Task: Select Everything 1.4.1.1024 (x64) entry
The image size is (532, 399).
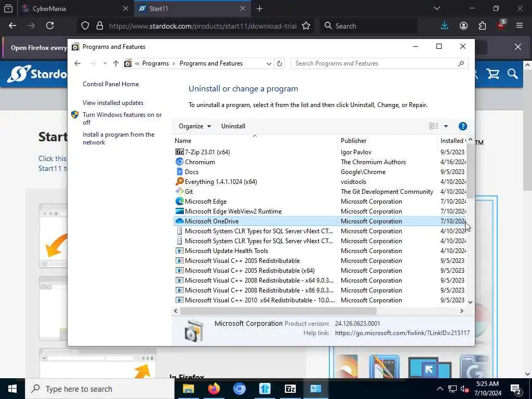Action: [x=319, y=181]
